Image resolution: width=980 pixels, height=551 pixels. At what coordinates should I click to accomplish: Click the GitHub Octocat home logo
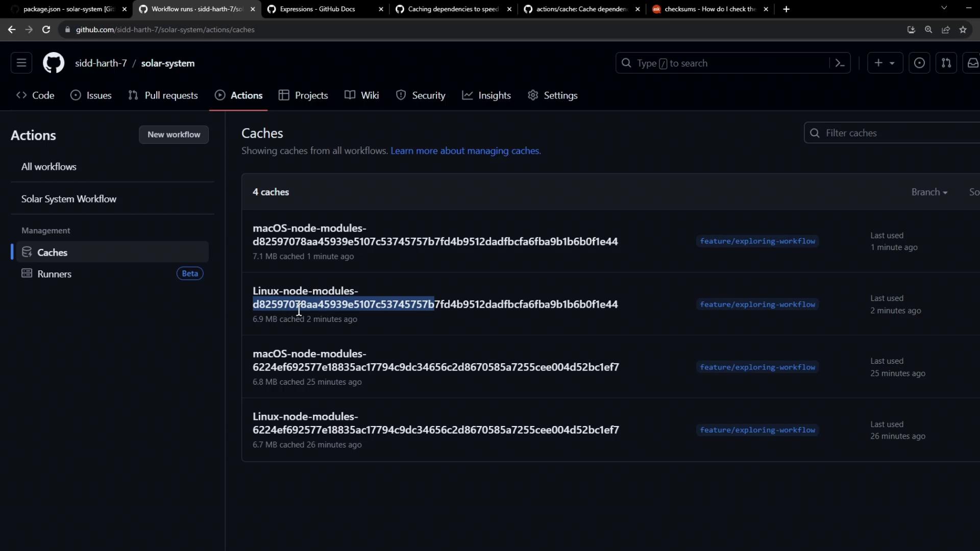(53, 63)
